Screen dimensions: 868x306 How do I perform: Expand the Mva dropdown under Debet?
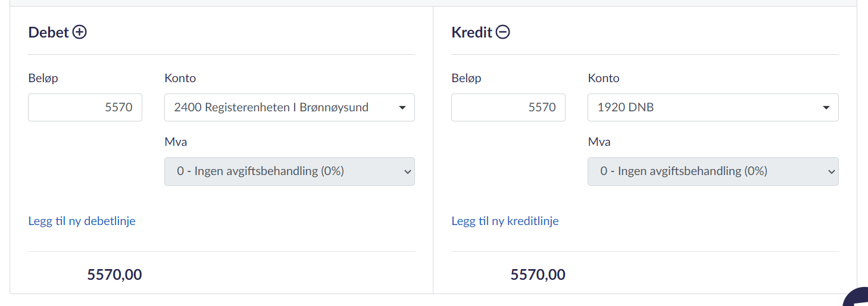(x=289, y=171)
